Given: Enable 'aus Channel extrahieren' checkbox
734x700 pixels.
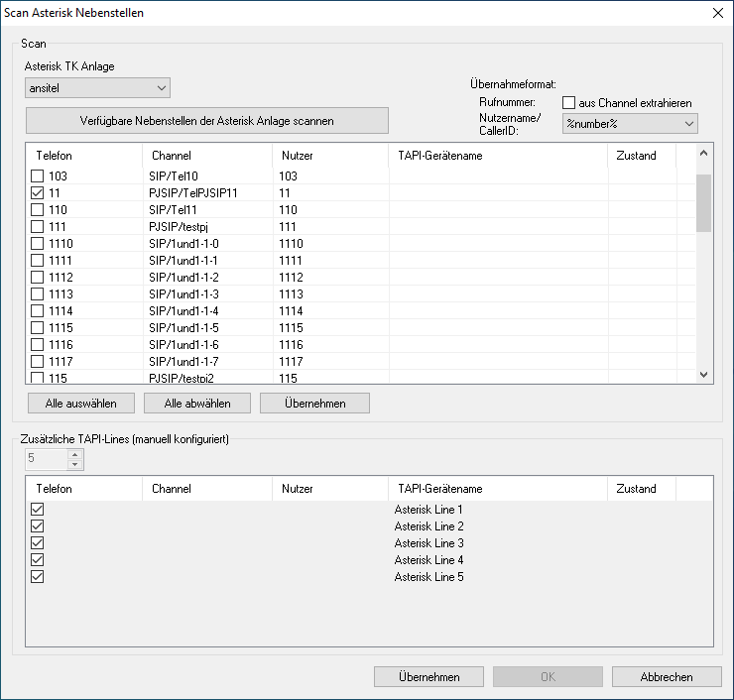Looking at the screenshot, I should click(x=569, y=103).
